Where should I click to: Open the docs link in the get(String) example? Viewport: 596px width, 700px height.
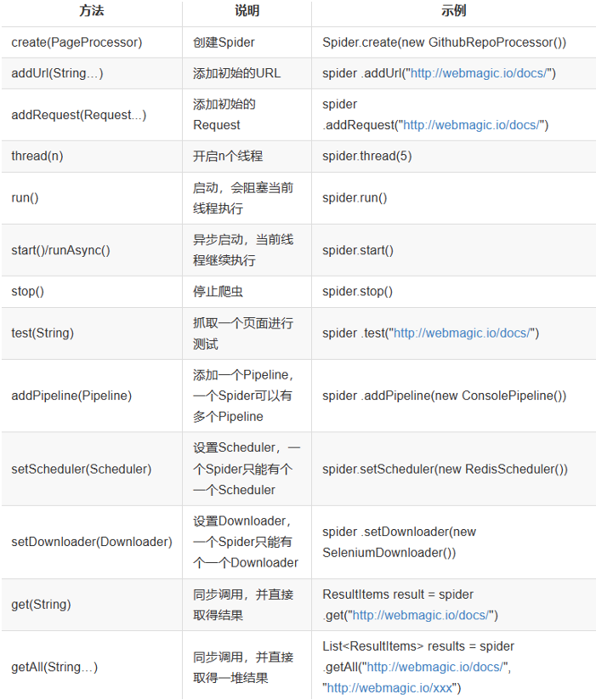pos(422,615)
